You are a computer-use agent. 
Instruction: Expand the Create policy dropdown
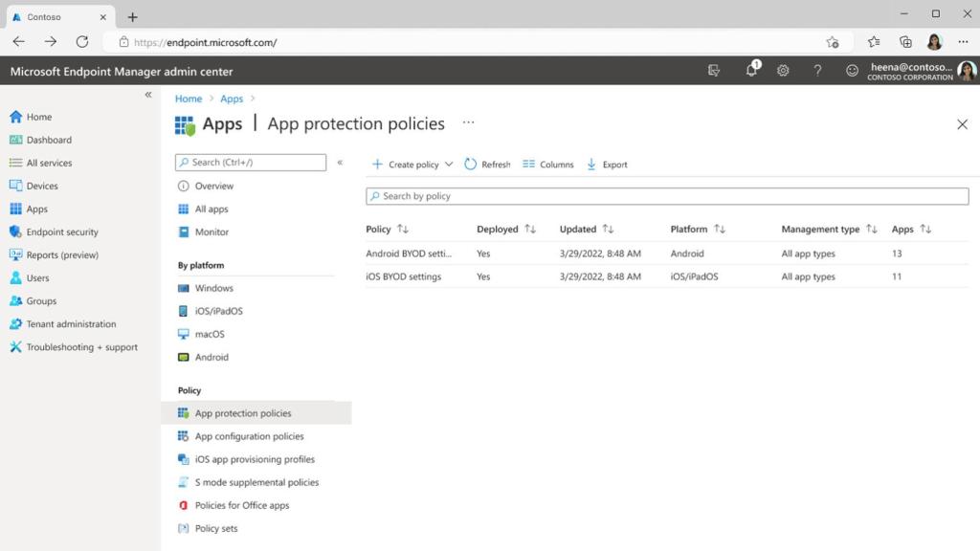[412, 165]
